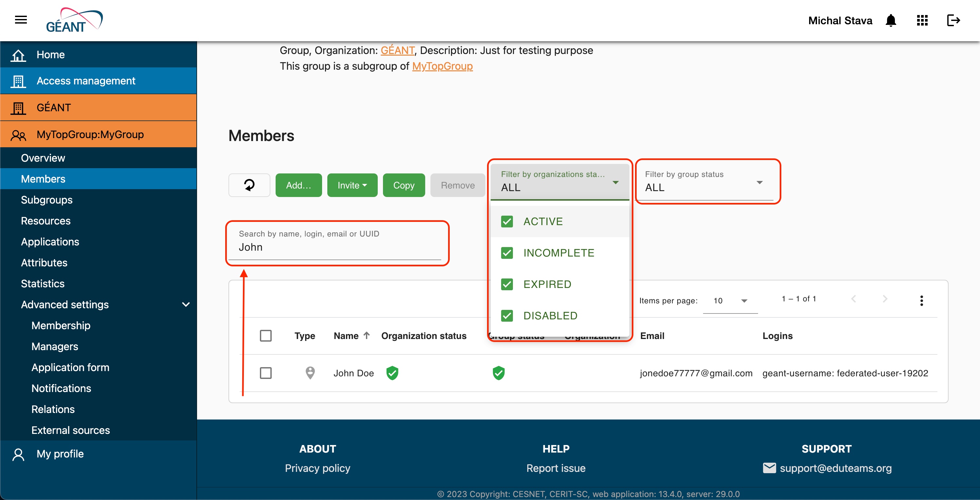Image resolution: width=980 pixels, height=500 pixels.
Task: Change items per page dropdown
Action: (x=730, y=301)
